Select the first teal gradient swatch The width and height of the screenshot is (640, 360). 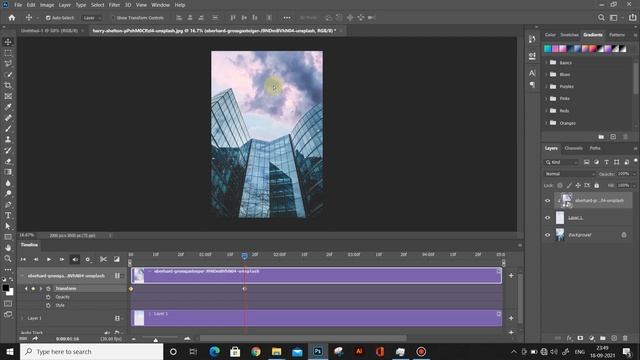coord(548,49)
